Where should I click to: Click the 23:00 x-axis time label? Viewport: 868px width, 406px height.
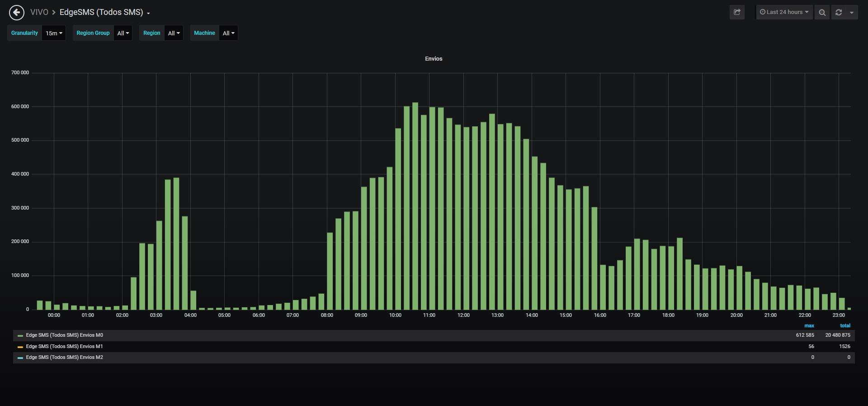click(839, 315)
